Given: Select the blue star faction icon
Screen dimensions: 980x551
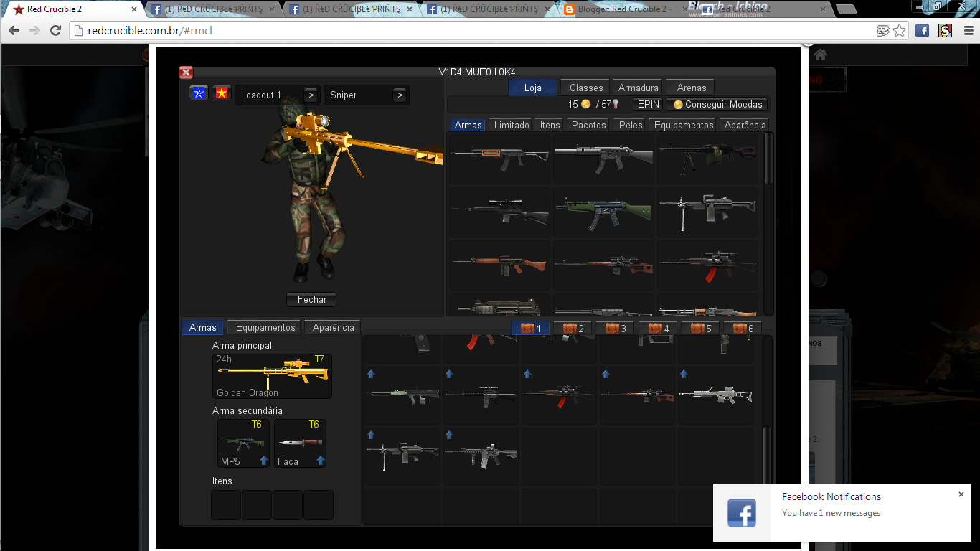Looking at the screenshot, I should coord(198,93).
